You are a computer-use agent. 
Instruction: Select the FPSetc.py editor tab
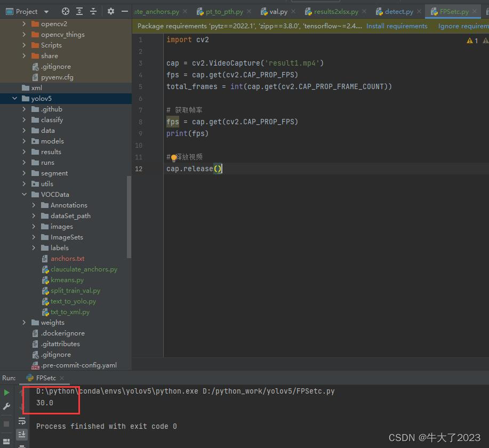454,12
